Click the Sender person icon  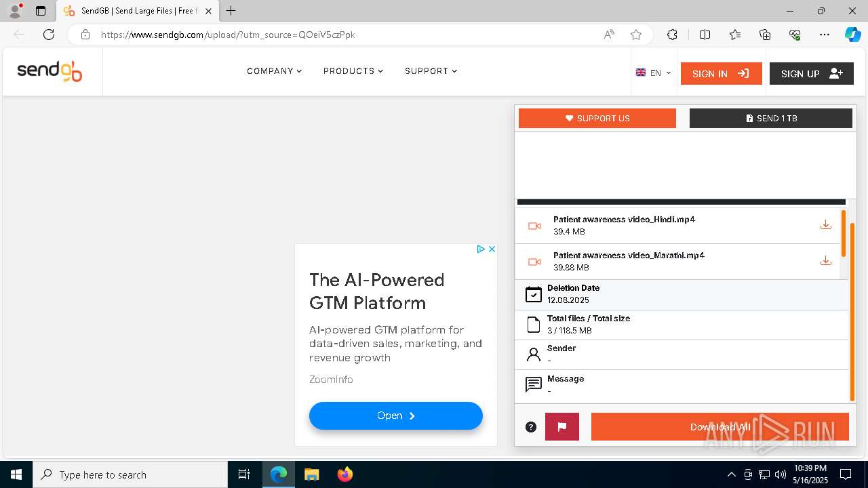click(534, 354)
